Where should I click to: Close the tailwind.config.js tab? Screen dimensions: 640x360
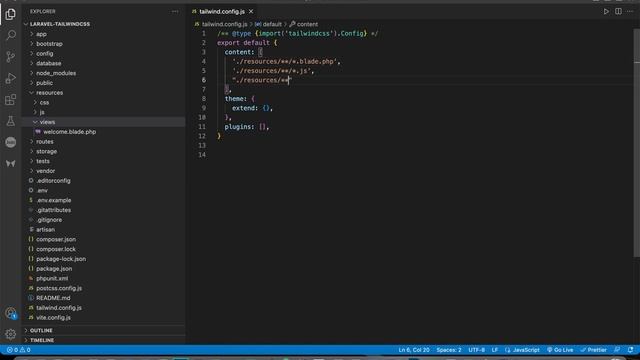click(251, 11)
